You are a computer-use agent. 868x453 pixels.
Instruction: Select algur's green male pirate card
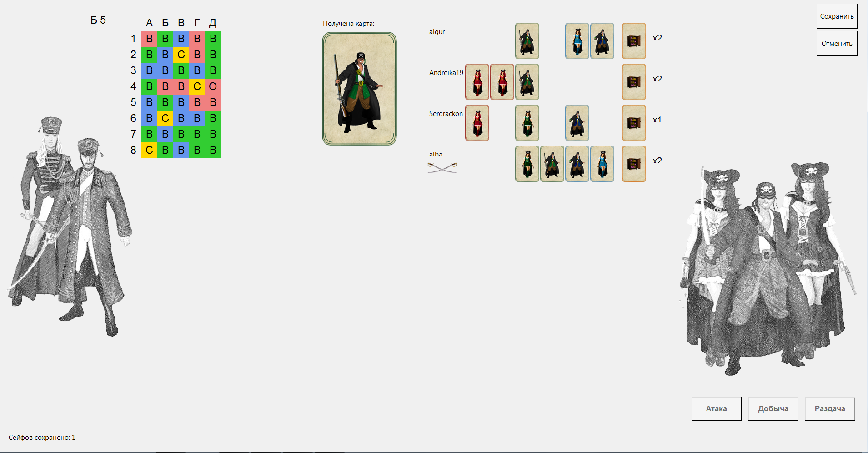tap(527, 41)
